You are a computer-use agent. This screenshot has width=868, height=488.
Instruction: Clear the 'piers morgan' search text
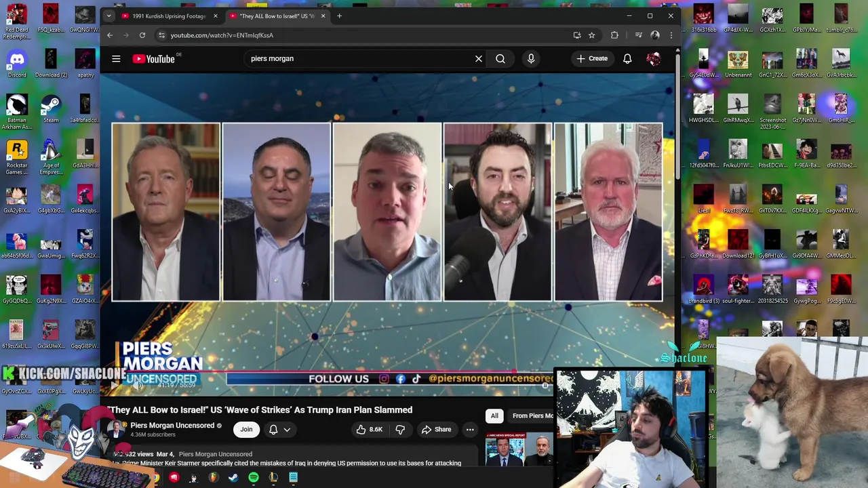coord(479,58)
